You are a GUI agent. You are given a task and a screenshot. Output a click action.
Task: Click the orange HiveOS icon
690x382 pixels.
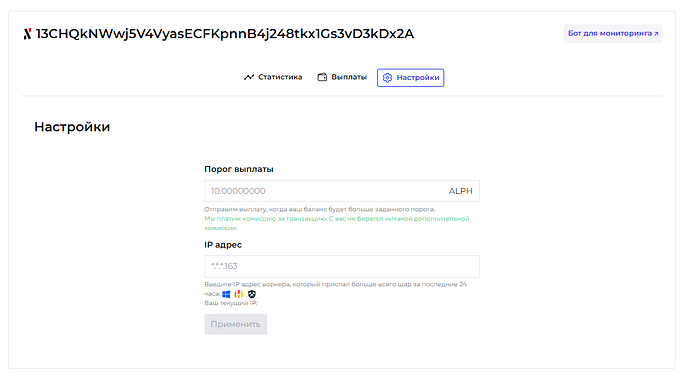239,294
